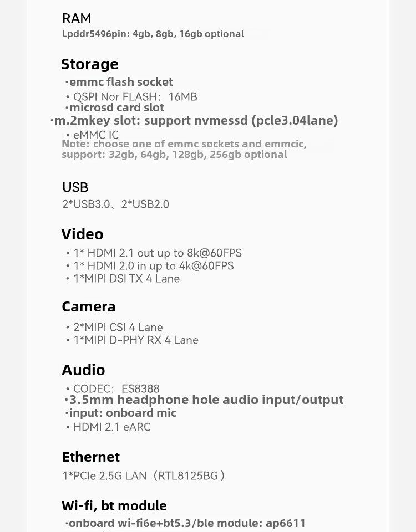Click the Audio section heading

click(x=83, y=370)
